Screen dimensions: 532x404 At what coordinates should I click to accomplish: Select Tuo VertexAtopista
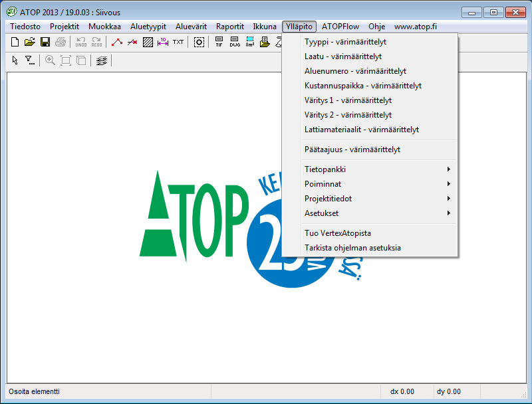pyautogui.click(x=370, y=233)
